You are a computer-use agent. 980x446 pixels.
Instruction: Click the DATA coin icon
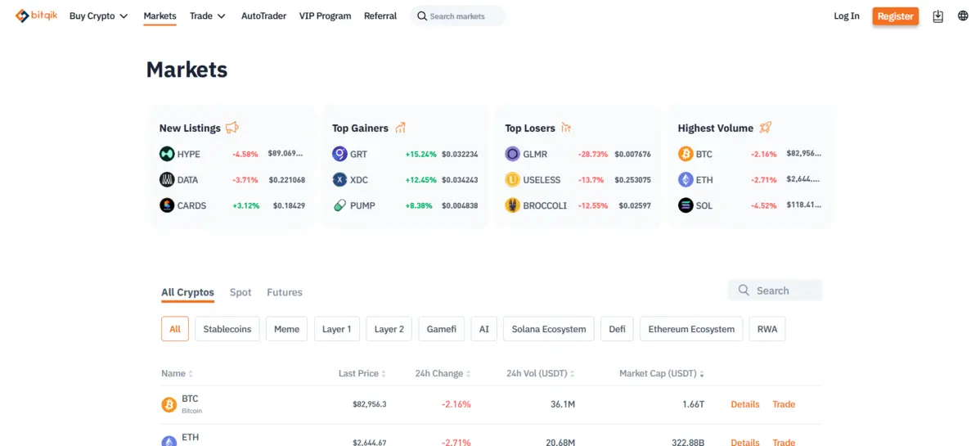167,179
